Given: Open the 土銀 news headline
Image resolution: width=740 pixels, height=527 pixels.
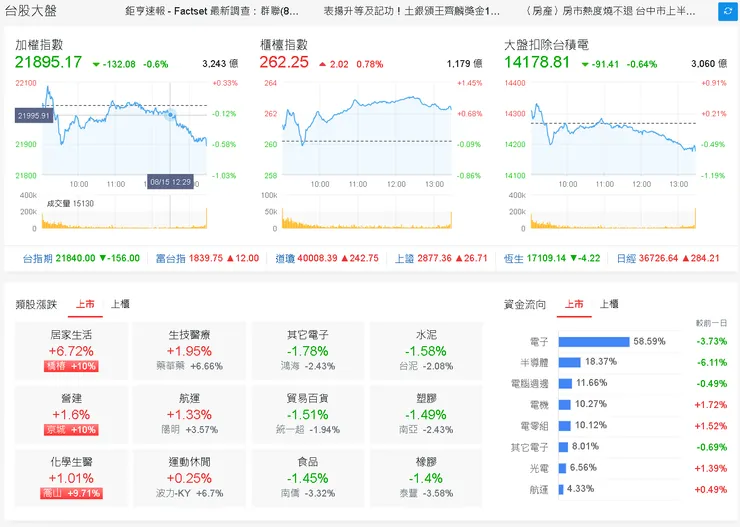Looking at the screenshot, I should (x=412, y=11).
